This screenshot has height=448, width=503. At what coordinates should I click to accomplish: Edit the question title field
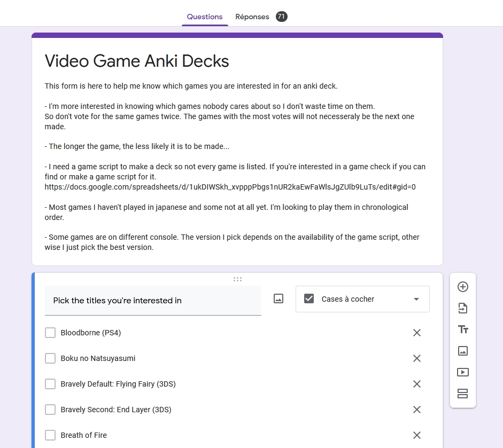[x=153, y=301]
